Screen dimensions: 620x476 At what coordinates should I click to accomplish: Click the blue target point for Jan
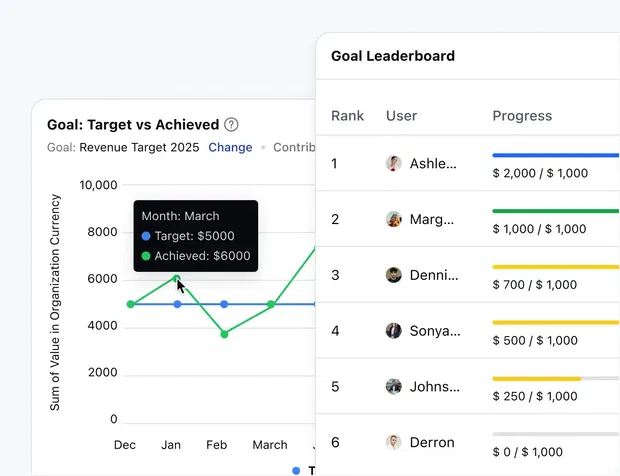coord(177,304)
